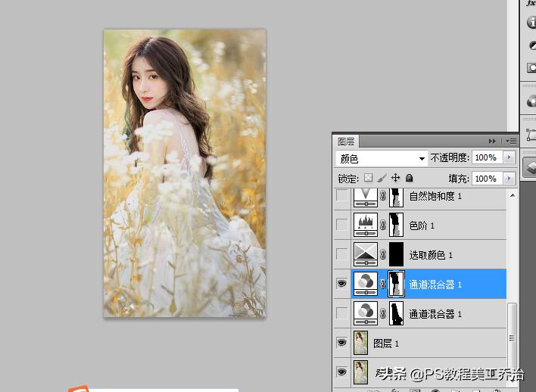The height and width of the screenshot is (392, 536).
Task: Select the 自然饱和度 1 vibrance adjustment icon
Action: point(366,197)
